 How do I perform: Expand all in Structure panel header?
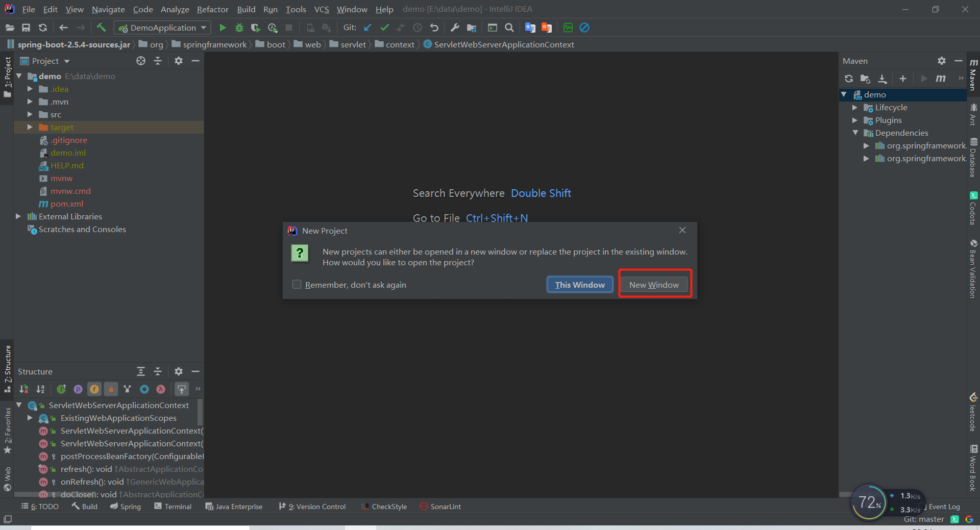pos(141,371)
